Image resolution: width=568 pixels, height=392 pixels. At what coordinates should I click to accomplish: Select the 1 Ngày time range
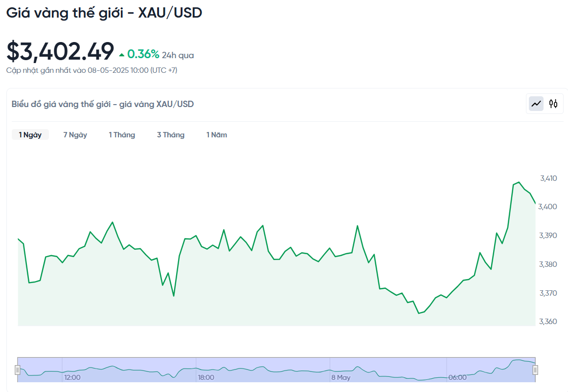30,134
